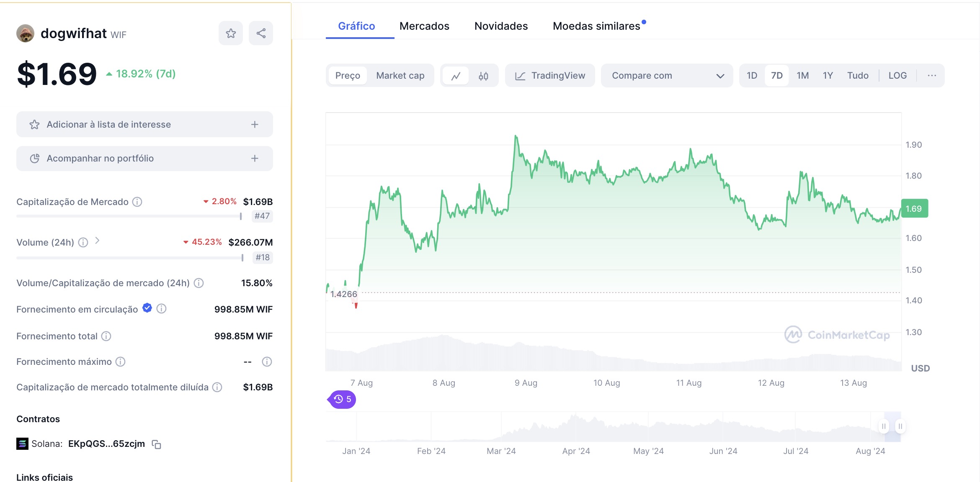Select the Market cap chart mode
Viewport: 980px width, 482px height.
coord(400,76)
